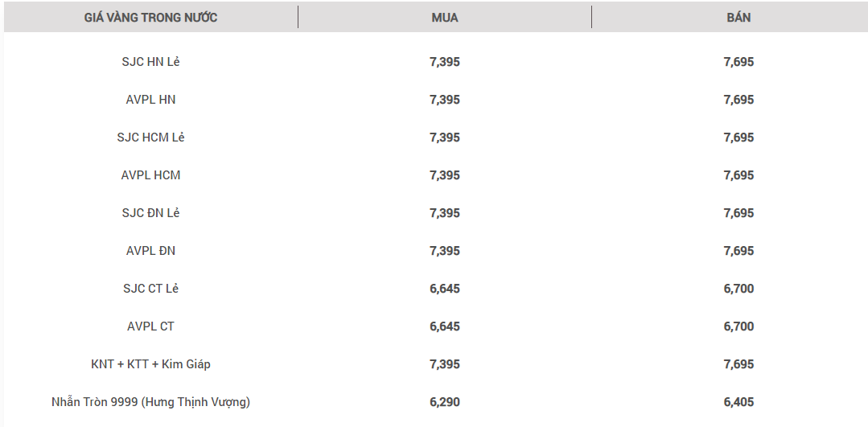Select the AVPL HCM row label

[150, 175]
